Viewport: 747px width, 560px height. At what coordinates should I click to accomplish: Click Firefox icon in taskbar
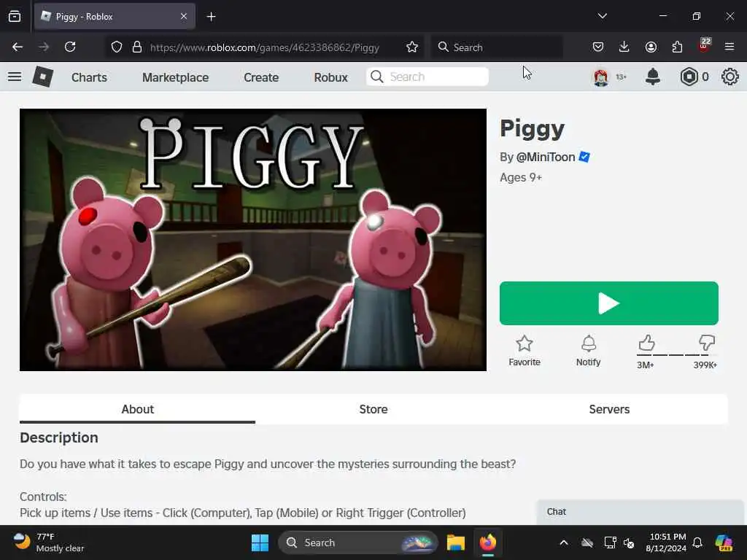[x=488, y=542]
